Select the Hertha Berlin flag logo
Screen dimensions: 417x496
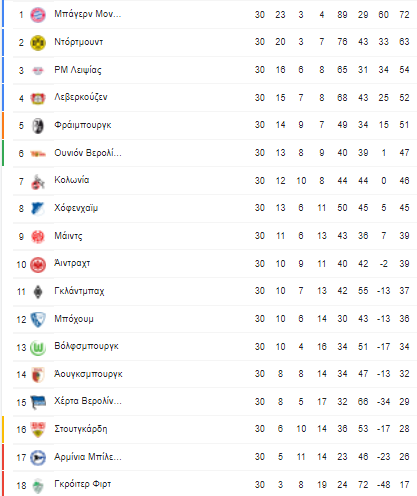[x=38, y=402]
